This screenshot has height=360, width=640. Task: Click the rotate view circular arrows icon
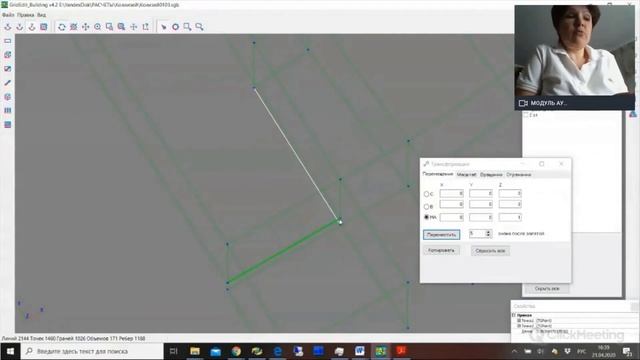tap(62, 27)
